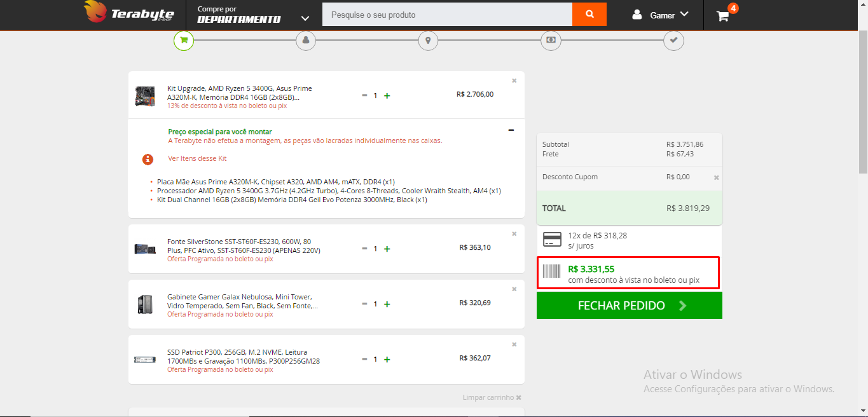Click the user account silhouette icon
The height and width of the screenshot is (417, 868).
[637, 14]
